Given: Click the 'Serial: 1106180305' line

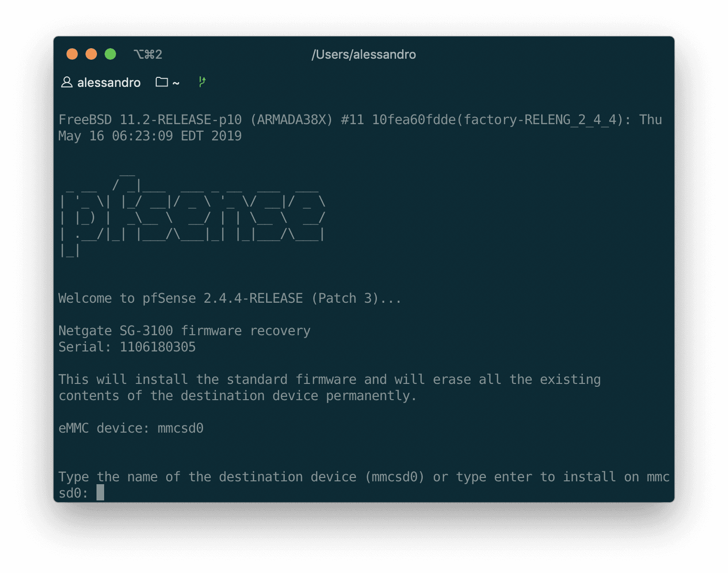Looking at the screenshot, I should coord(127,347).
